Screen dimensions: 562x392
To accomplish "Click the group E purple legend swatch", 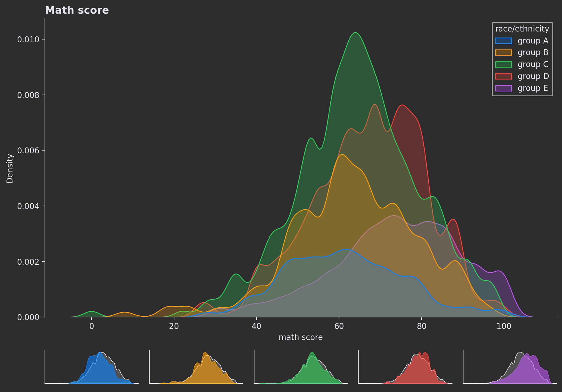I will 503,88.
